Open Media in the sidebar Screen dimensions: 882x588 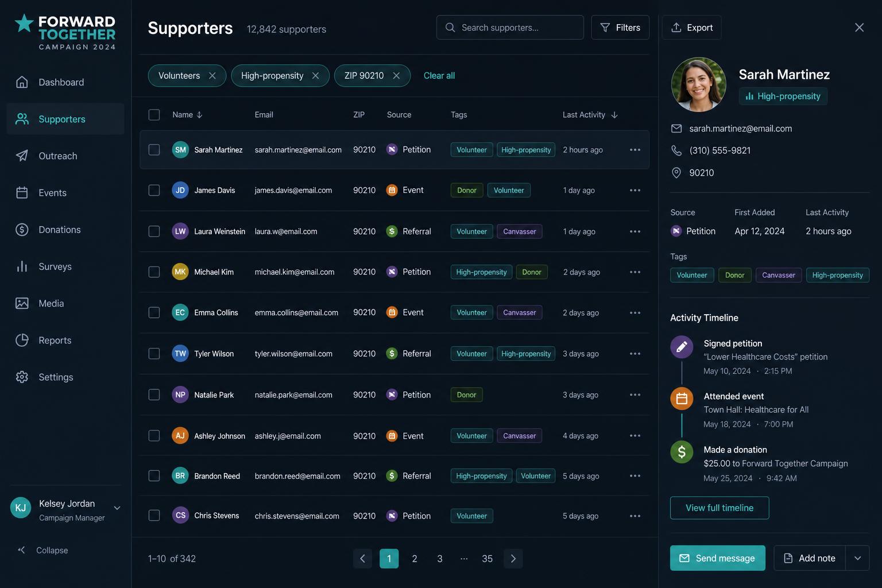pyautogui.click(x=65, y=304)
